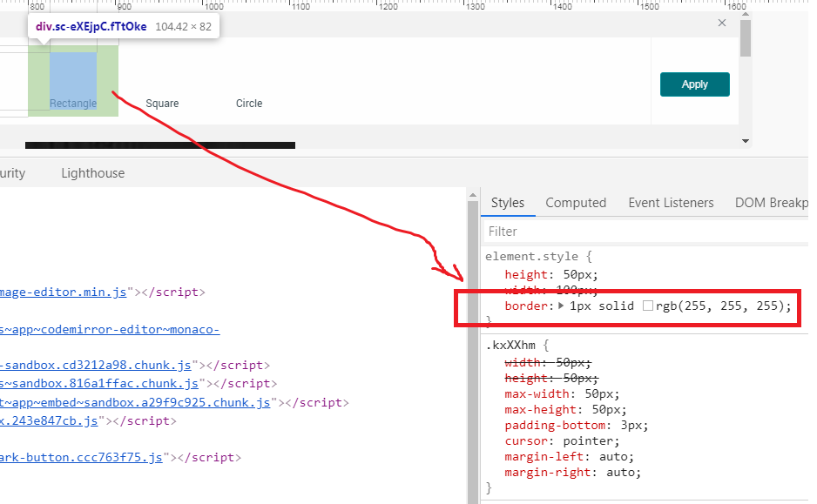Click the scrollbar down arrow in the preview pane

tap(745, 140)
